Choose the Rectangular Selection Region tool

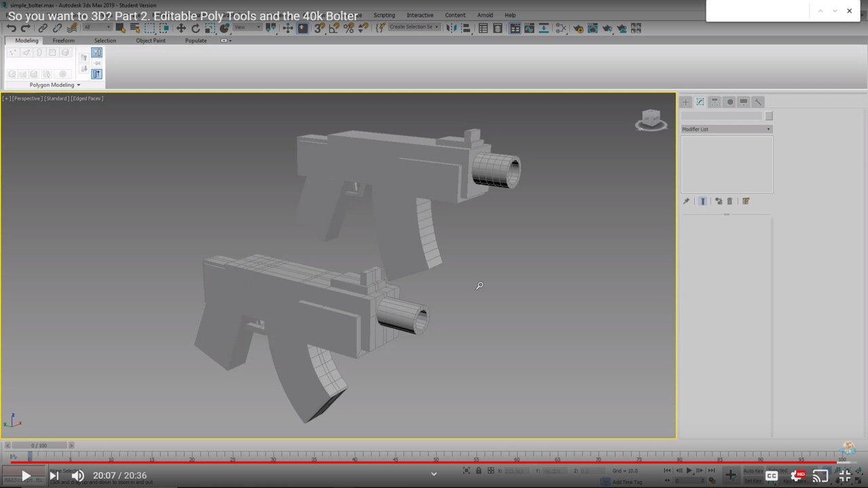[x=149, y=28]
